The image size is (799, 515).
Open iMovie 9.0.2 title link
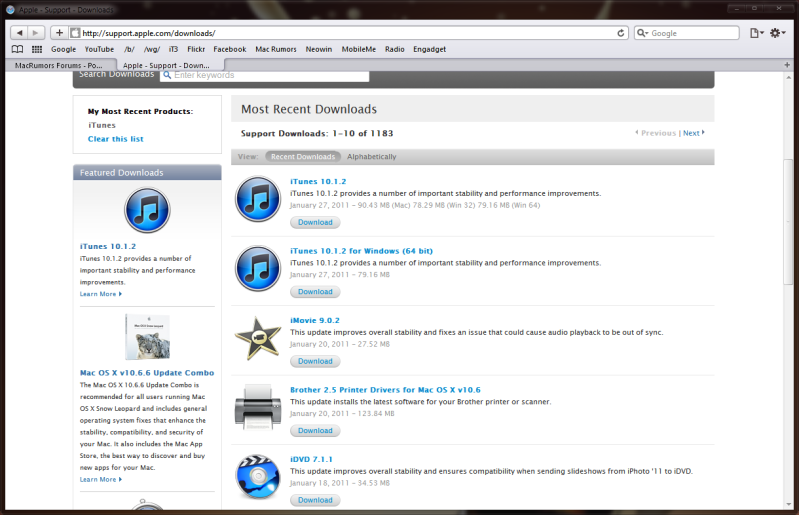click(x=315, y=320)
